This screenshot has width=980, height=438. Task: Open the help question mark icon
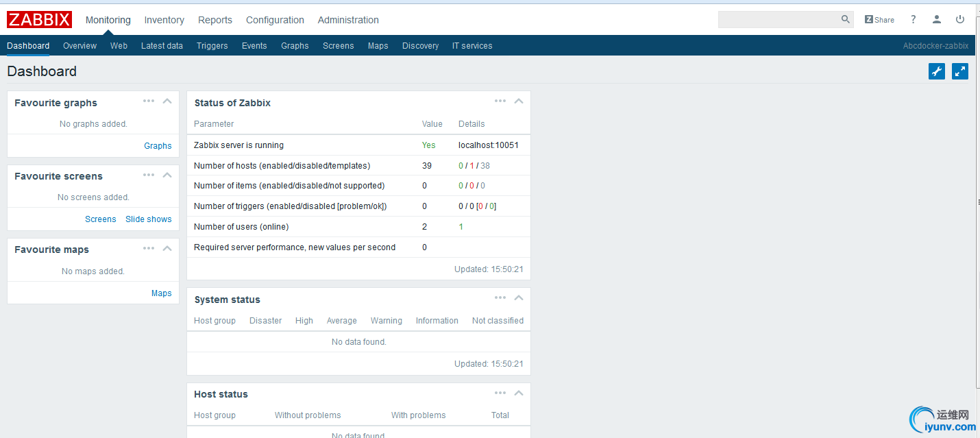(914, 19)
